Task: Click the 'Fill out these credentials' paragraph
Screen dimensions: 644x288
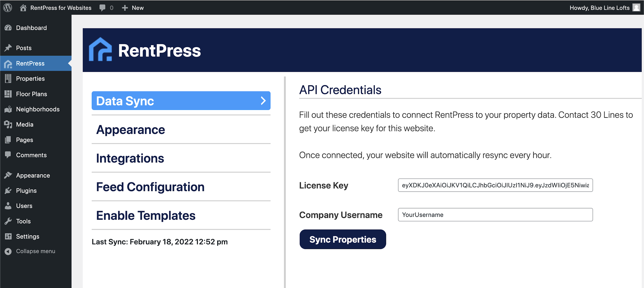Action: click(x=466, y=122)
